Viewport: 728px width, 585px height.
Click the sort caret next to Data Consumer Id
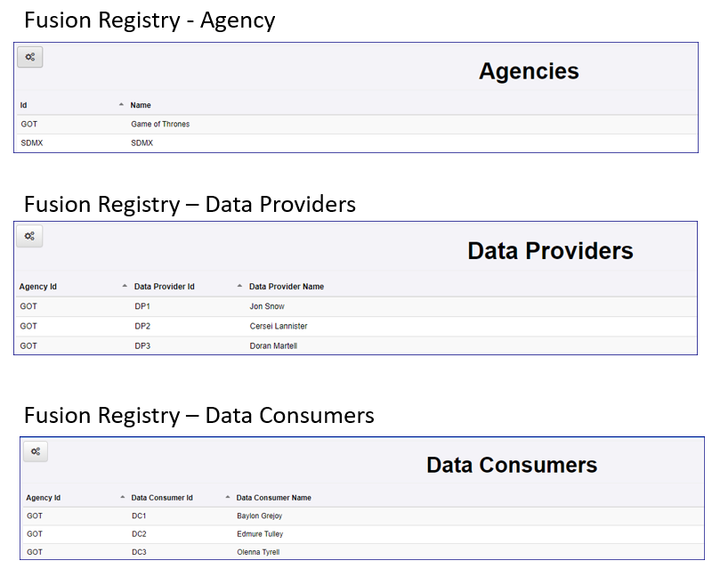coord(230,497)
